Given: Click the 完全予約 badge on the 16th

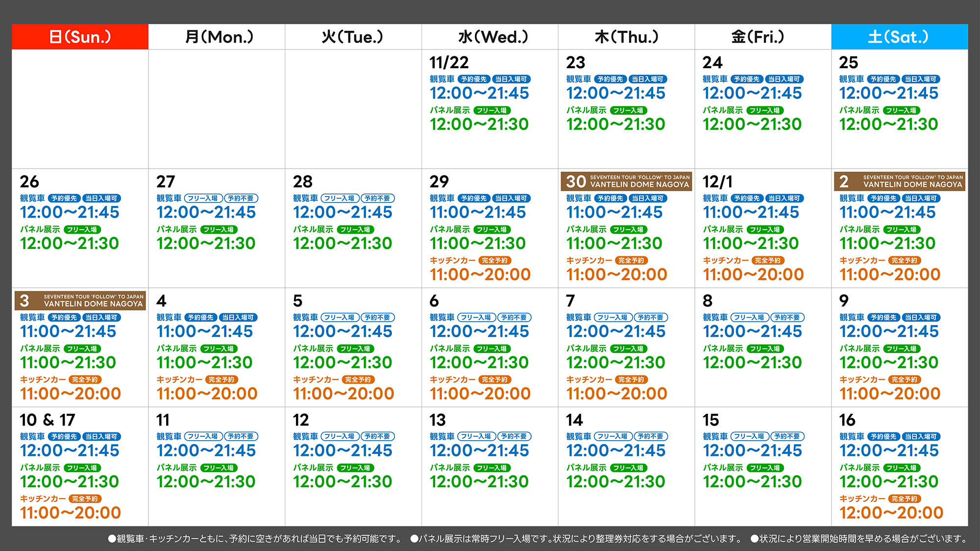Looking at the screenshot, I should [x=905, y=499].
